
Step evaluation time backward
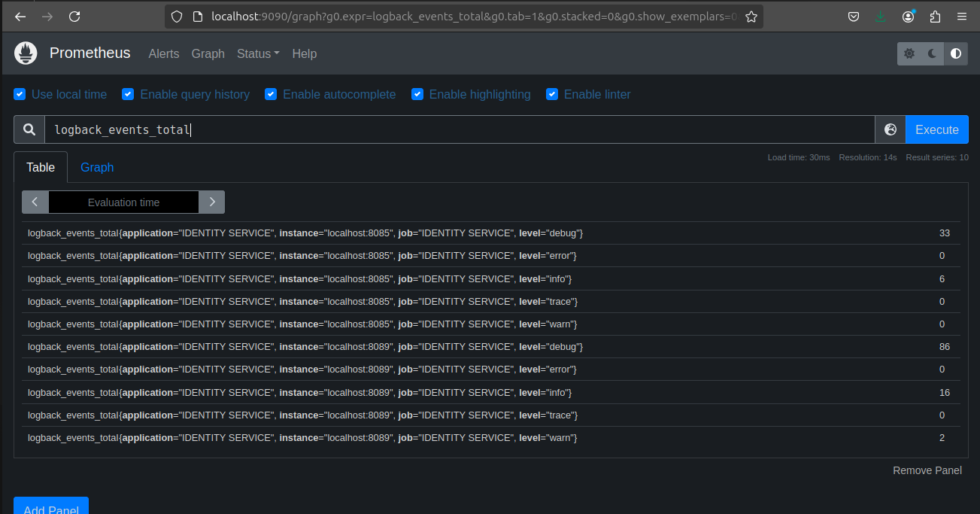35,202
